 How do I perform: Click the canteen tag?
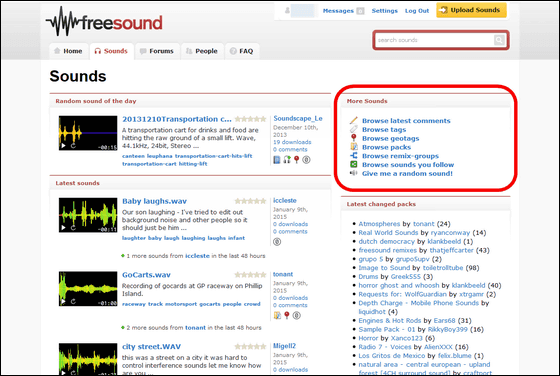(x=133, y=156)
